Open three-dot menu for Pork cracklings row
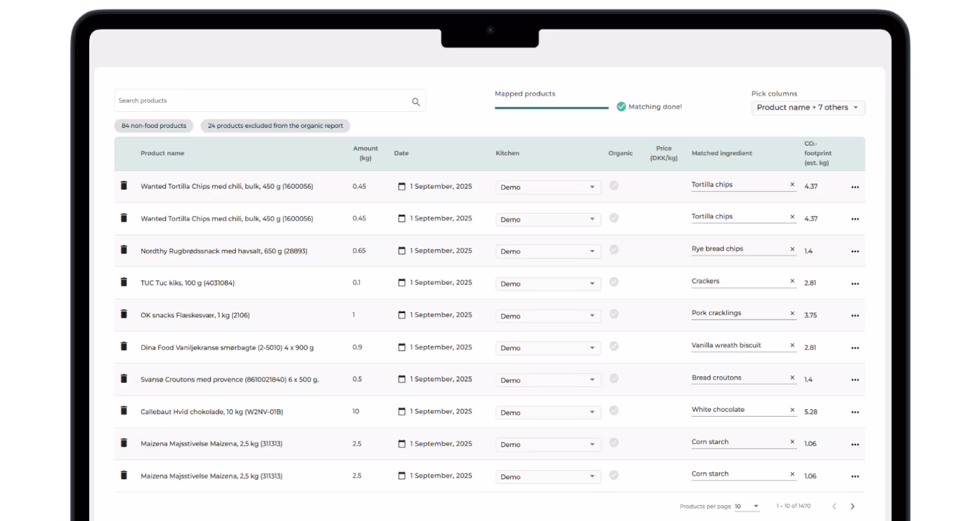The width and height of the screenshot is (980, 521). [855, 316]
